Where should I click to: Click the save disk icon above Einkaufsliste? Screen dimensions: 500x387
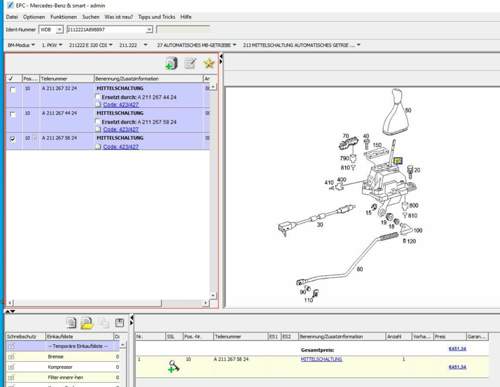(119, 322)
